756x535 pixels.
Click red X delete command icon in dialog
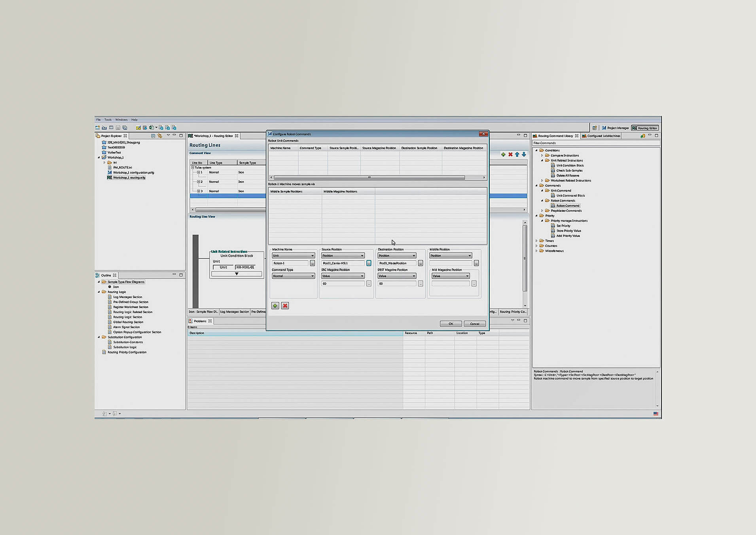(285, 305)
